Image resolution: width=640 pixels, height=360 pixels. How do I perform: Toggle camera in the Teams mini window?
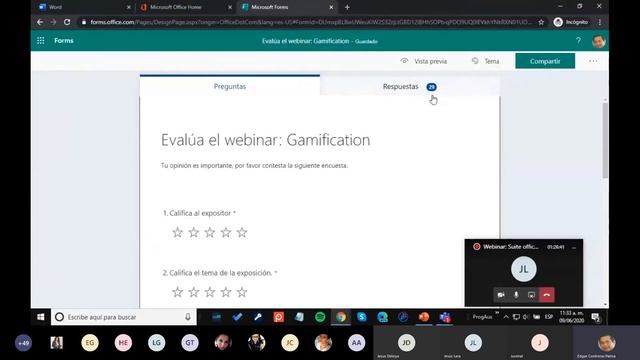coord(501,295)
